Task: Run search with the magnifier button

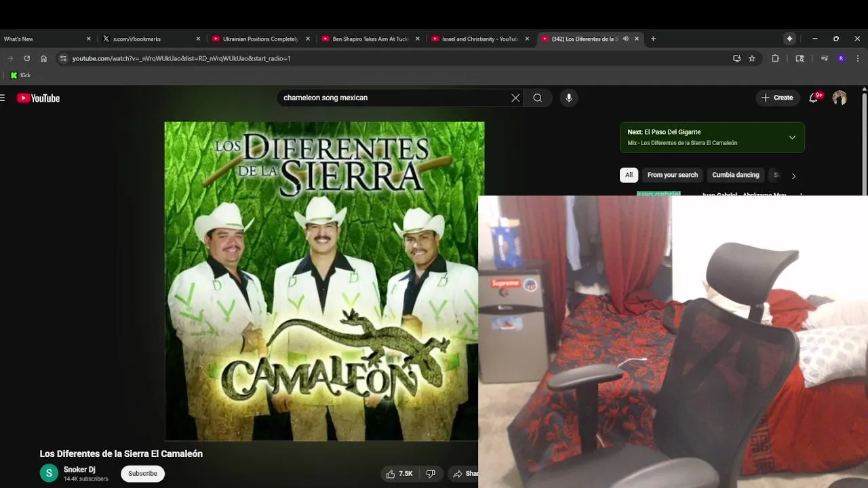Action: (x=538, y=98)
